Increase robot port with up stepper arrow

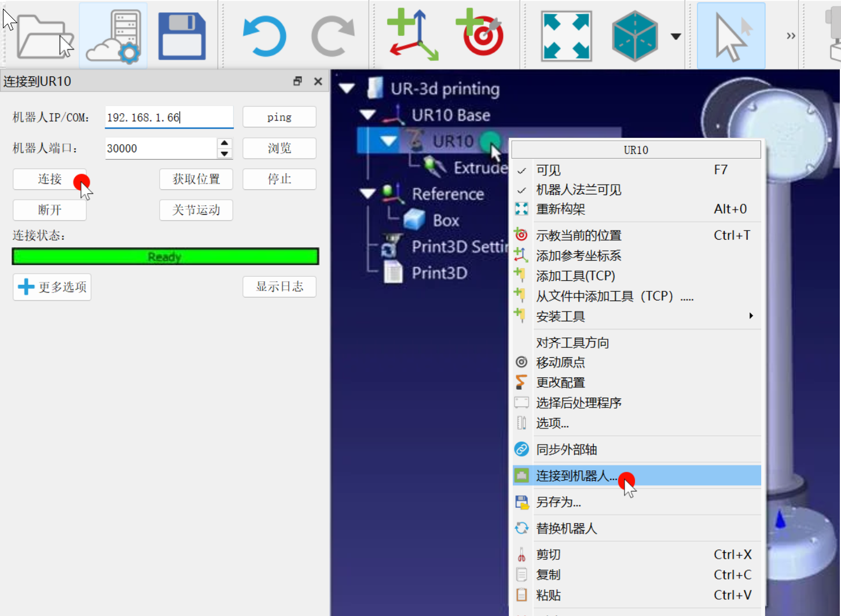click(225, 143)
